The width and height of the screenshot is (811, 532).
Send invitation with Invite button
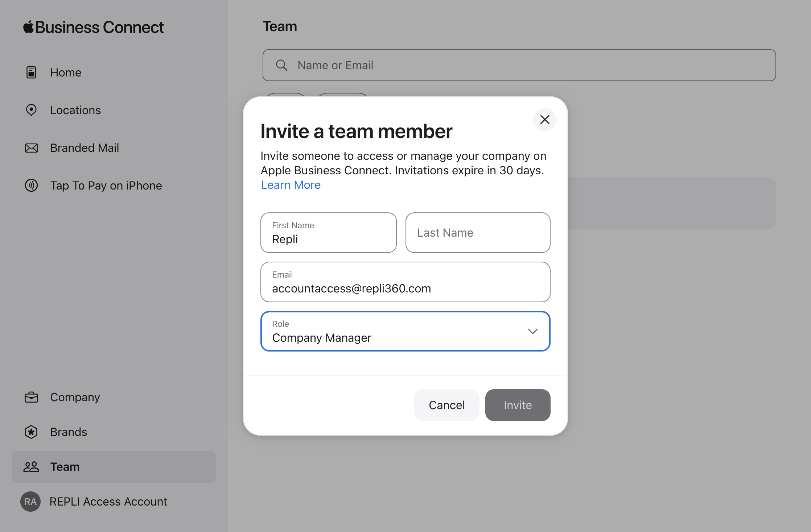pyautogui.click(x=518, y=405)
